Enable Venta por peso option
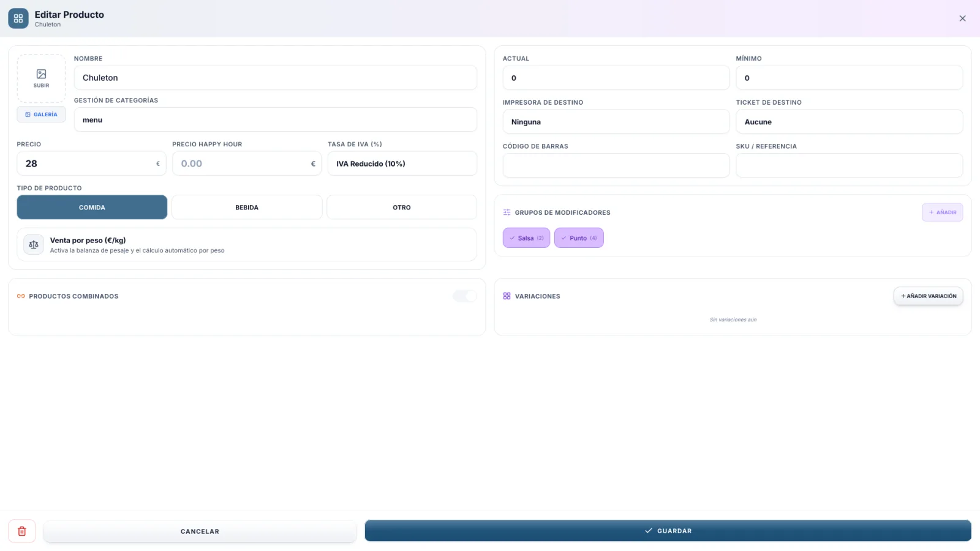Viewport: 980px width, 551px height. click(x=247, y=245)
